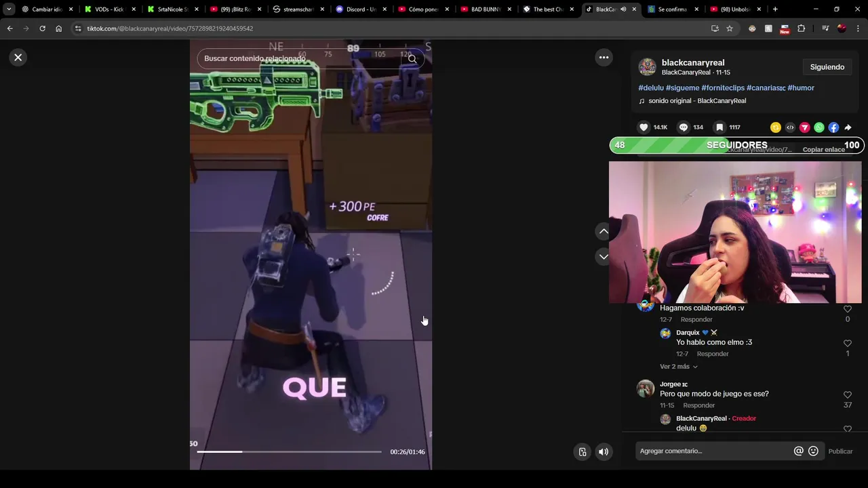Insert a mention with the @ icon

799,451
